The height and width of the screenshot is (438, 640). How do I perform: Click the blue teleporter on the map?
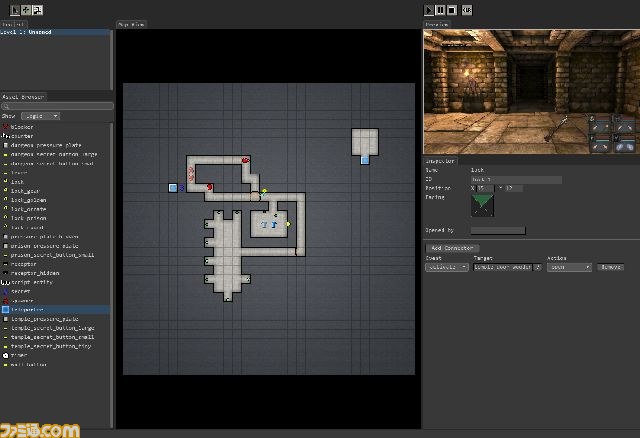pos(173,187)
